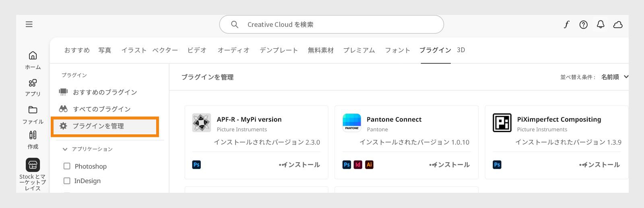644x208 pixels.
Task: Open the cloud sync status icon
Action: coord(618,25)
